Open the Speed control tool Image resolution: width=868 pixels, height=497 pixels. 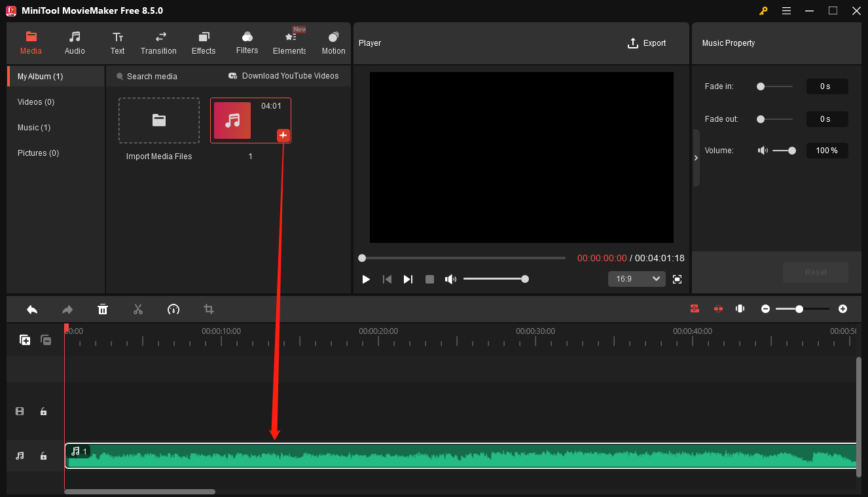pyautogui.click(x=173, y=308)
